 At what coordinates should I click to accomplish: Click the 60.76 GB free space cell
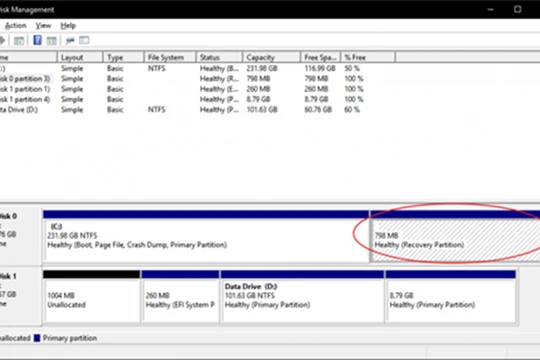(318, 110)
